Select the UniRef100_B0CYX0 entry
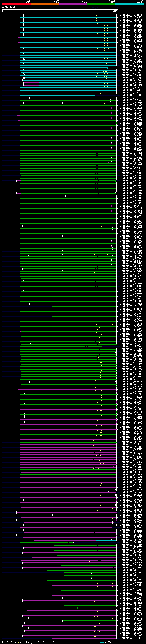The width and height of the screenshot is (146, 644). click(x=131, y=326)
